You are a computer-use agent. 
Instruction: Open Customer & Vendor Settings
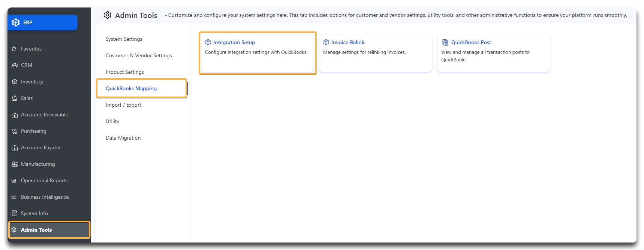[x=139, y=55]
